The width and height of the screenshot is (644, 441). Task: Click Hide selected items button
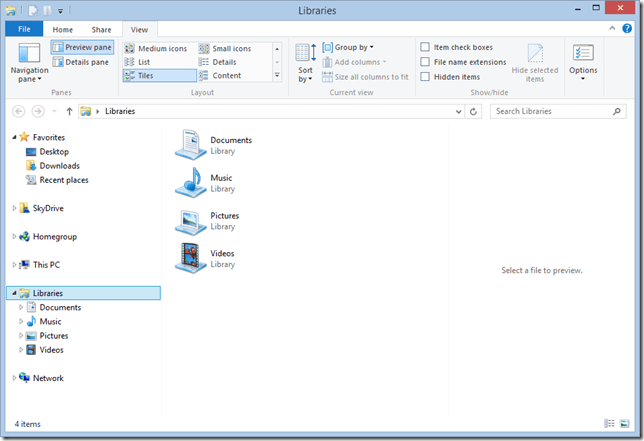pos(535,63)
